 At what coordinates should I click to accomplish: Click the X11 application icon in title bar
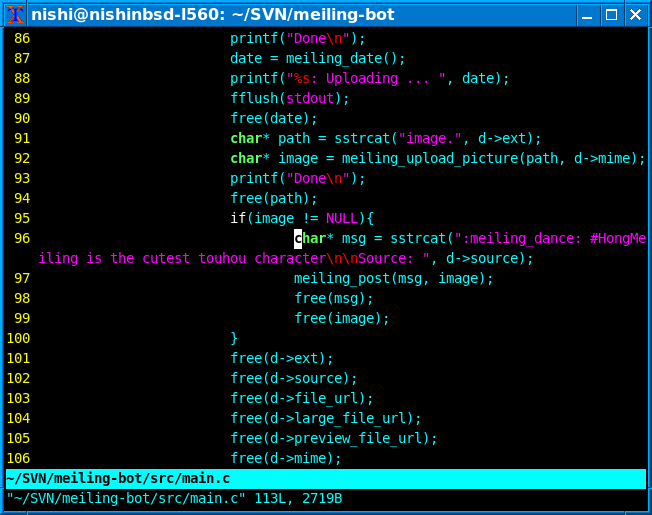click(x=15, y=14)
